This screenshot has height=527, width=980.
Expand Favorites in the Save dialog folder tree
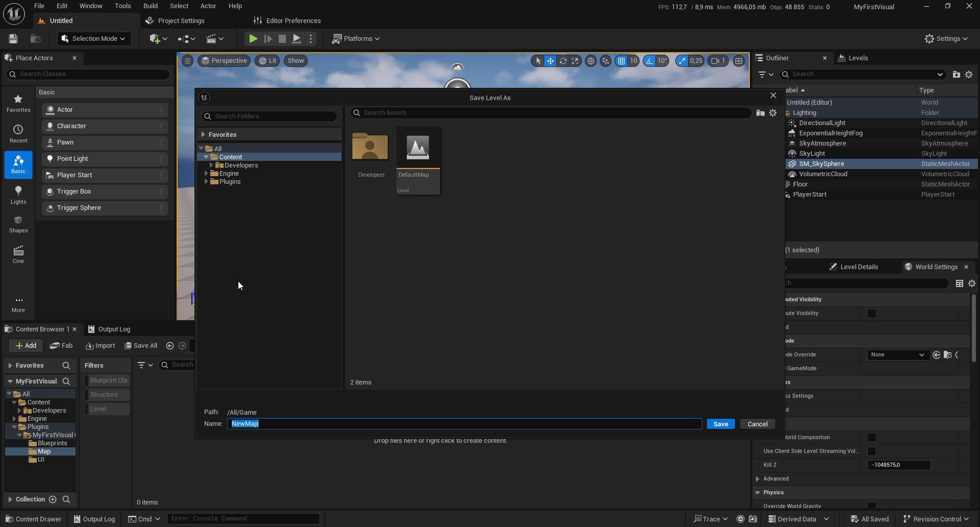click(x=203, y=135)
